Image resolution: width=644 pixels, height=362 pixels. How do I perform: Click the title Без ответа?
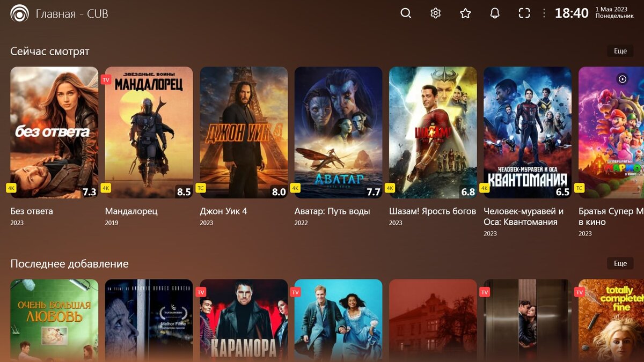tap(32, 211)
